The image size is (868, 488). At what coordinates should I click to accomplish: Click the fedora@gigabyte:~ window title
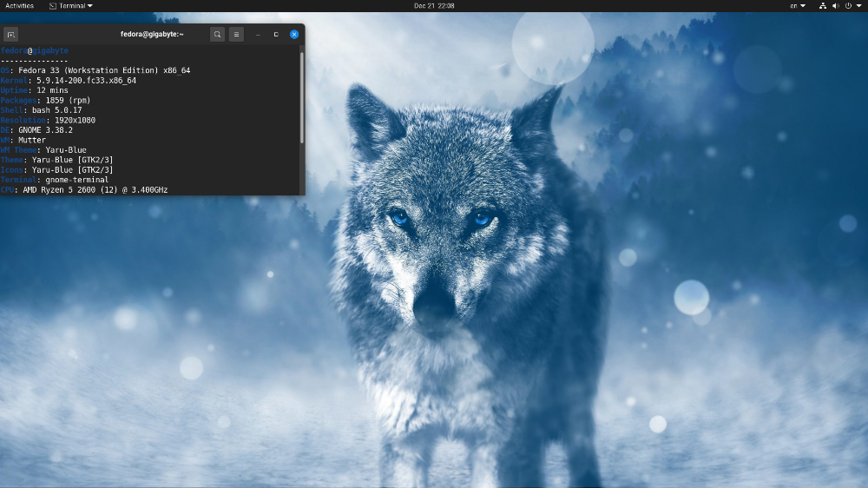pos(152,35)
